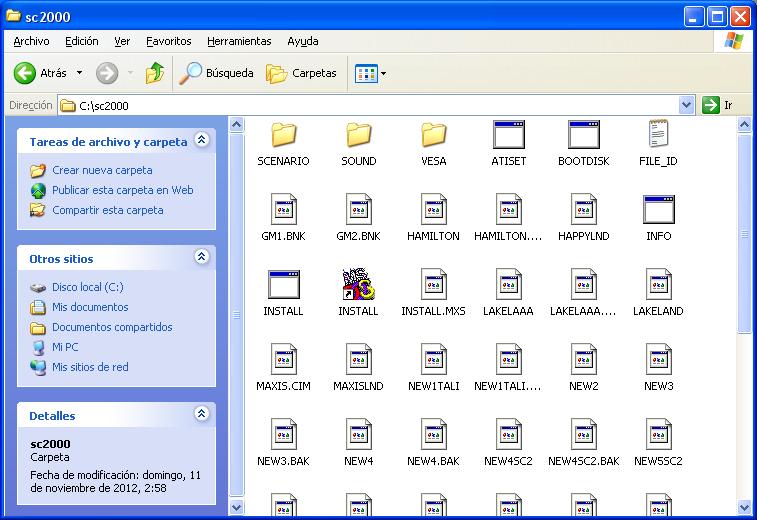Go to Disco local (C:)
This screenshot has height=520, width=757.
pos(88,287)
